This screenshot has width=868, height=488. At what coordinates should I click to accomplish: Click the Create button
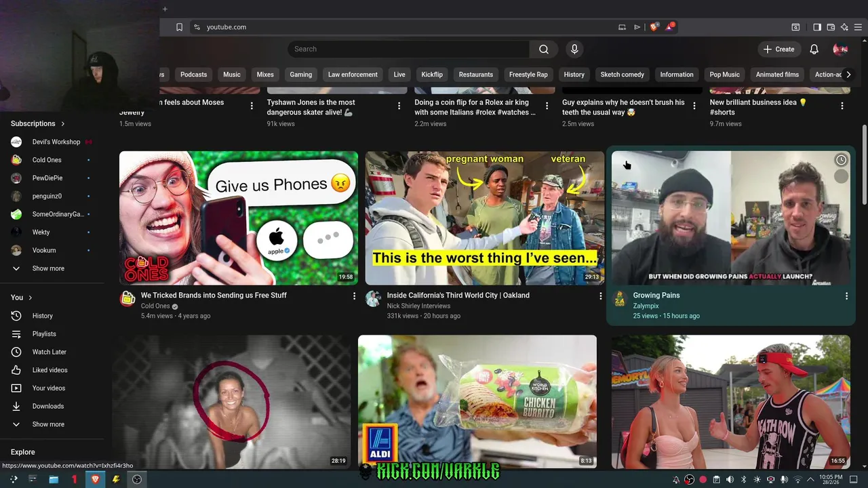[778, 49]
